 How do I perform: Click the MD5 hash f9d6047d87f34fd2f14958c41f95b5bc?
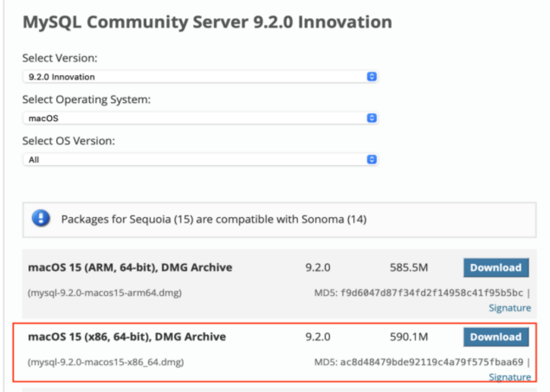432,292
